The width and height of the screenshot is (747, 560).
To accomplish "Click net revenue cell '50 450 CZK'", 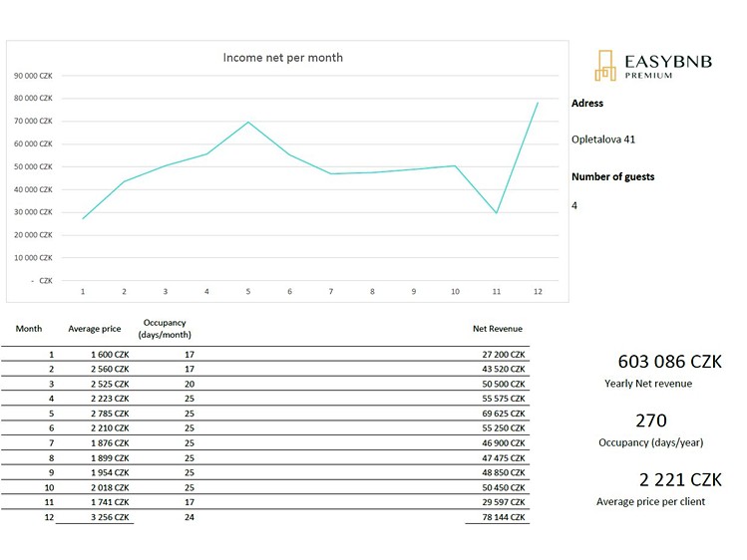I will 503,487.
